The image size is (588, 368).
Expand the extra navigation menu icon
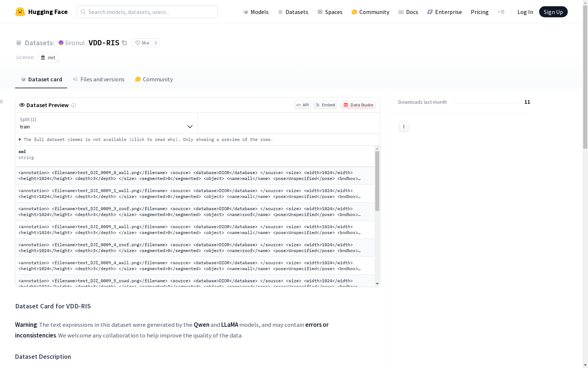click(501, 12)
